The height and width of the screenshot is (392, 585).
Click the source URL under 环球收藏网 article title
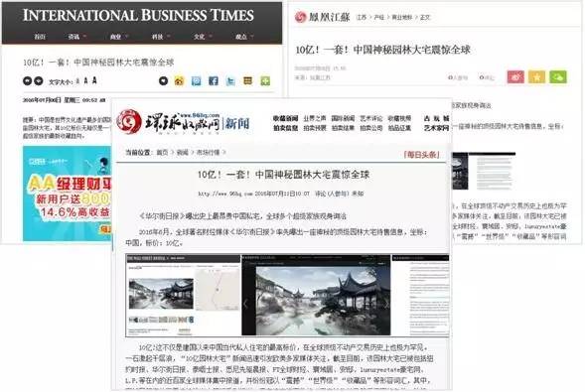pyautogui.click(x=225, y=194)
